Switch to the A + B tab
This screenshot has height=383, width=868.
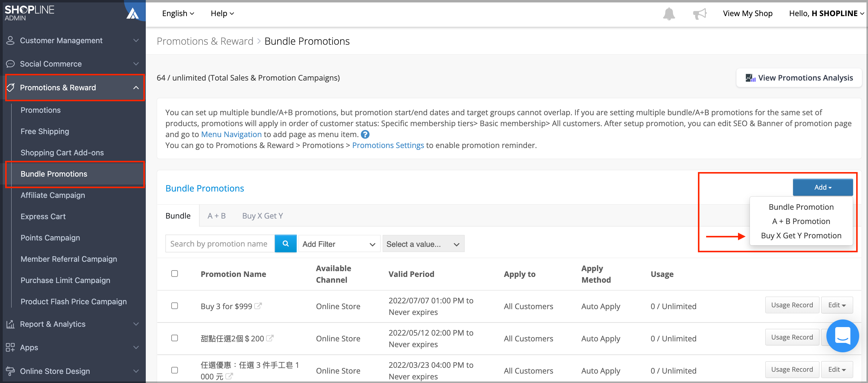[216, 216]
